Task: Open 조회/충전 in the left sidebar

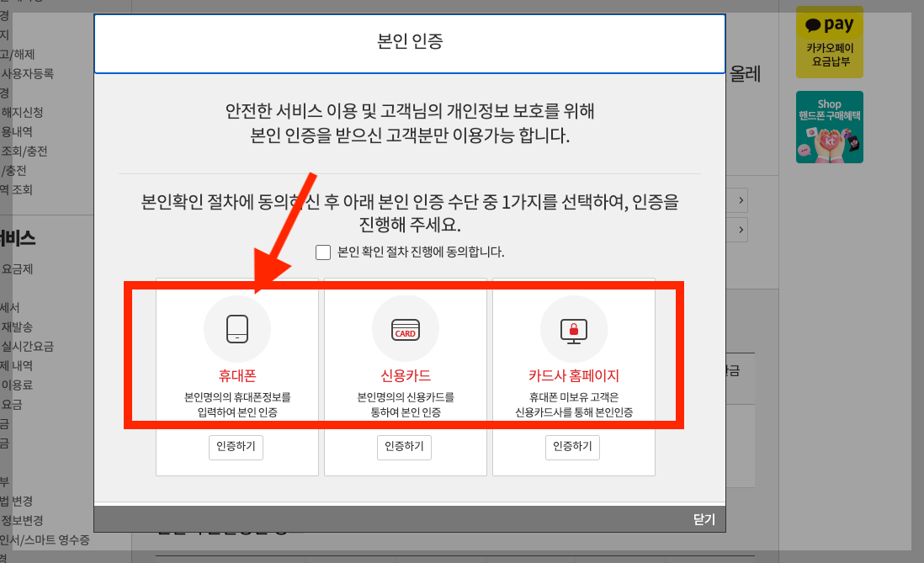Action: point(24,151)
